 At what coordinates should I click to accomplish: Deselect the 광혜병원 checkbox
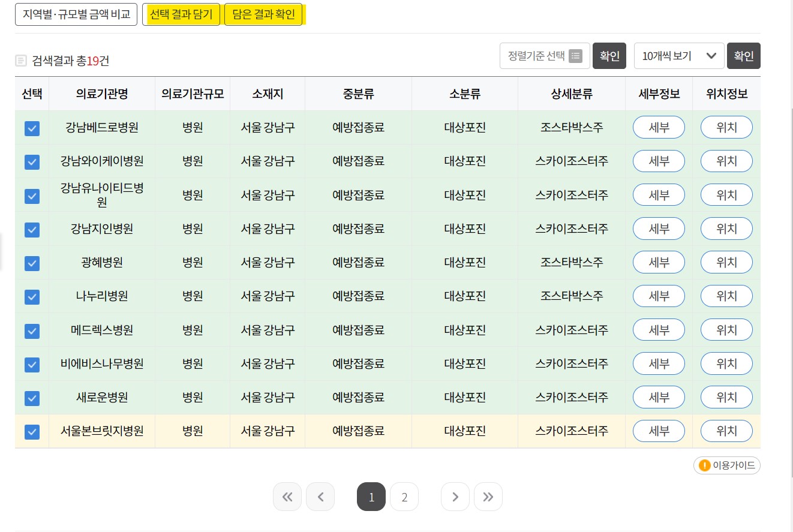pyautogui.click(x=32, y=263)
